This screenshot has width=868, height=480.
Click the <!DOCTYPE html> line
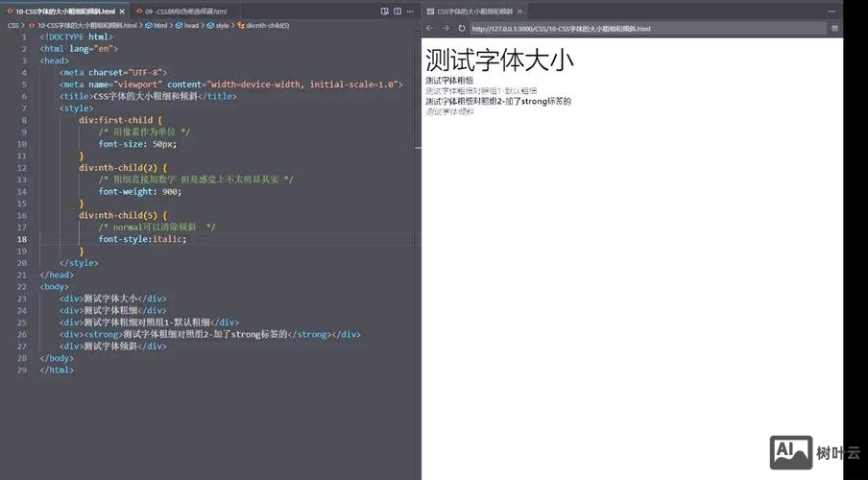[77, 37]
